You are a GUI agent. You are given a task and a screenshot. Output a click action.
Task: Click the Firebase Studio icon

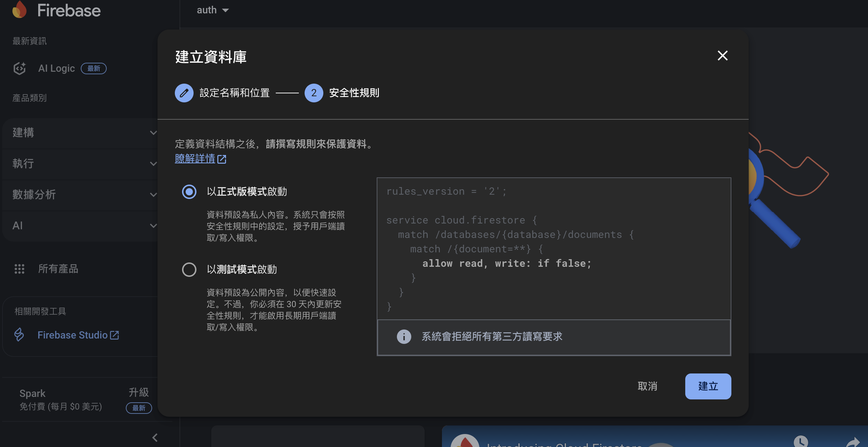(19, 335)
